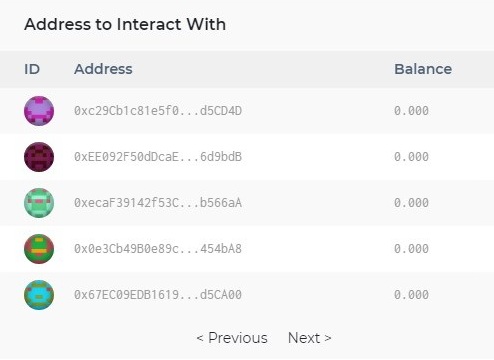Click the Address column header
The width and height of the screenshot is (494, 360).
tap(103, 69)
